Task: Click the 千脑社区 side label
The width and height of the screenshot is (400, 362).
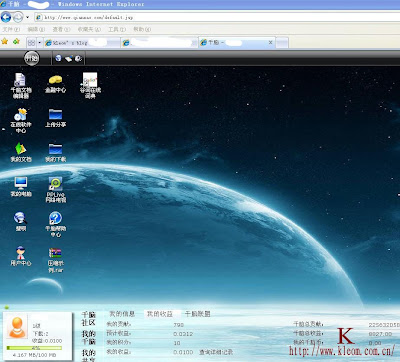Action: tap(89, 318)
